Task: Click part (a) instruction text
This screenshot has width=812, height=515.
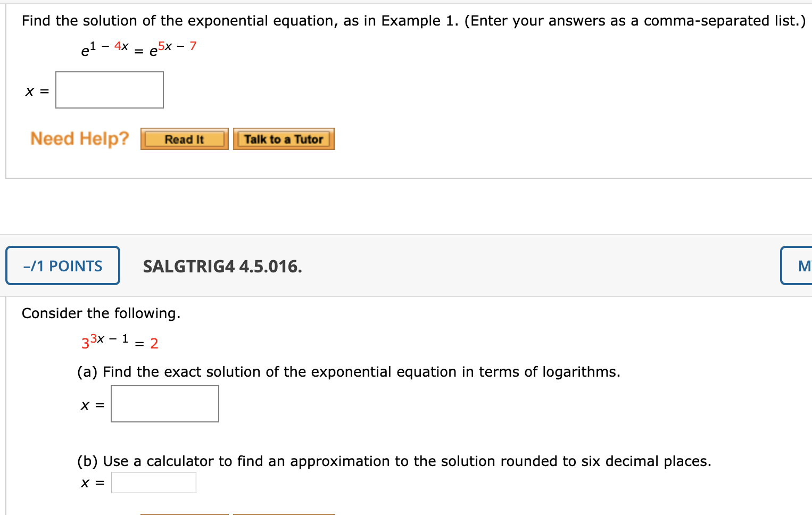Action: (x=349, y=371)
